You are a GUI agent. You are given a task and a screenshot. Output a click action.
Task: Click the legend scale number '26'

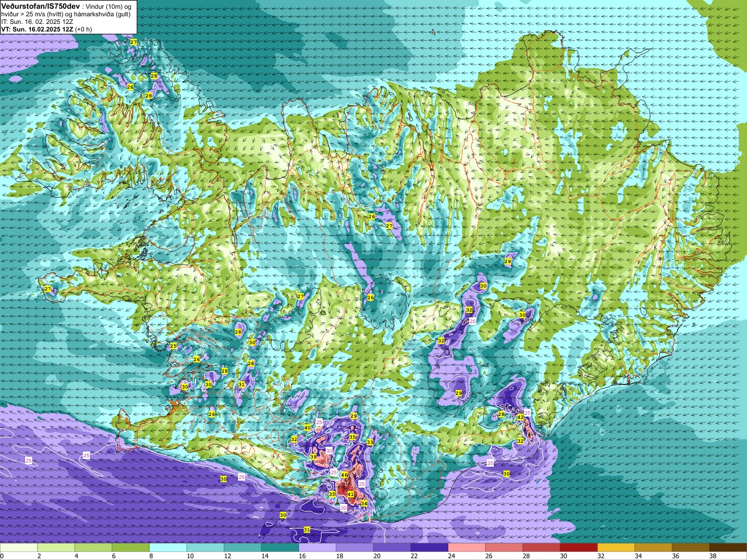click(489, 556)
